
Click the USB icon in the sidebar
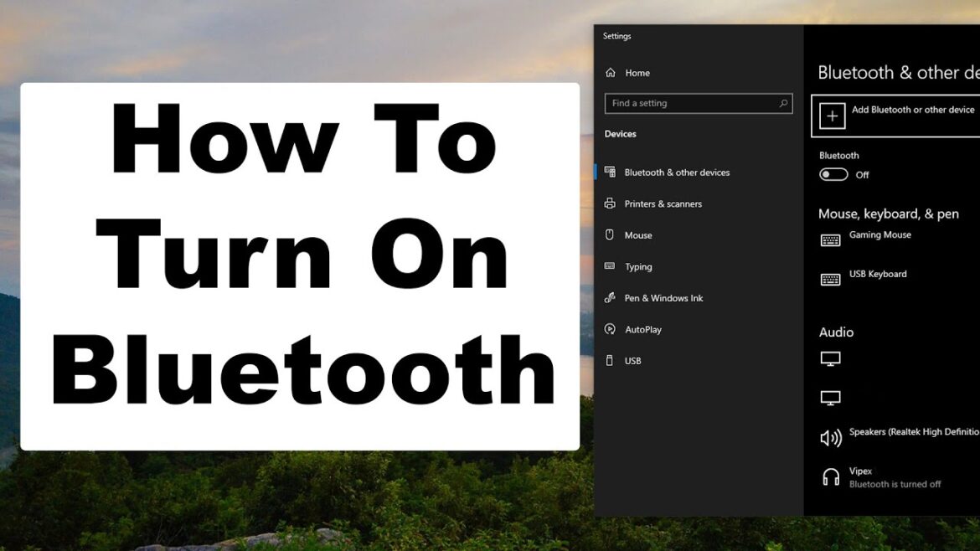click(x=611, y=360)
